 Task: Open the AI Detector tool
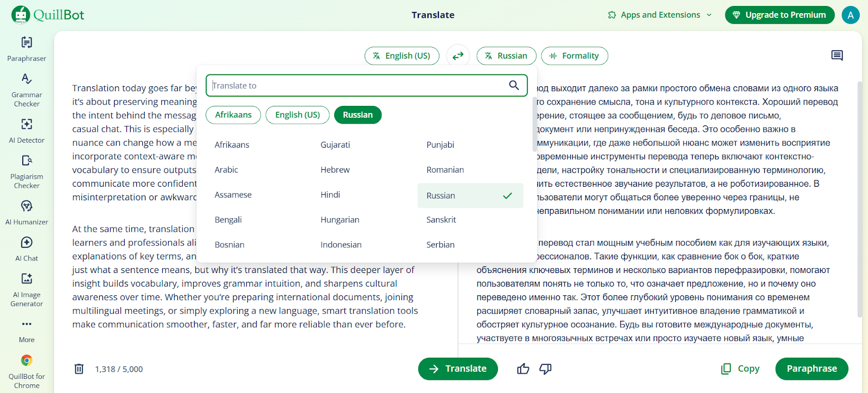[27, 131]
